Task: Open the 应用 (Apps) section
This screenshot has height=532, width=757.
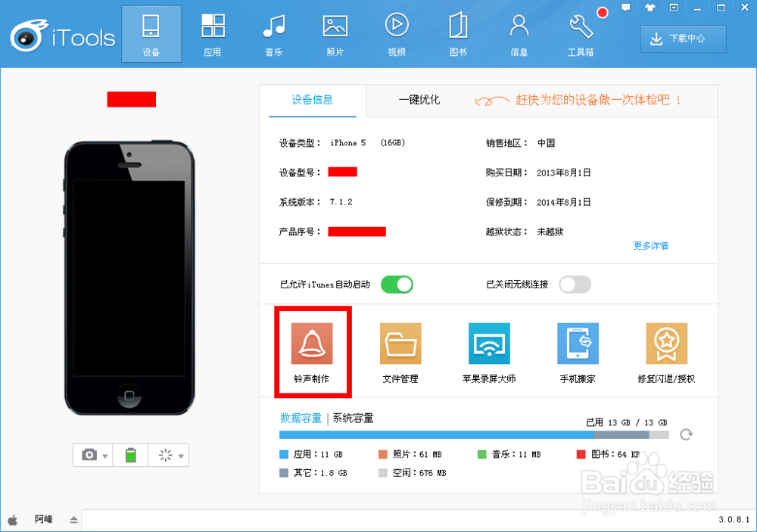Action: click(213, 34)
